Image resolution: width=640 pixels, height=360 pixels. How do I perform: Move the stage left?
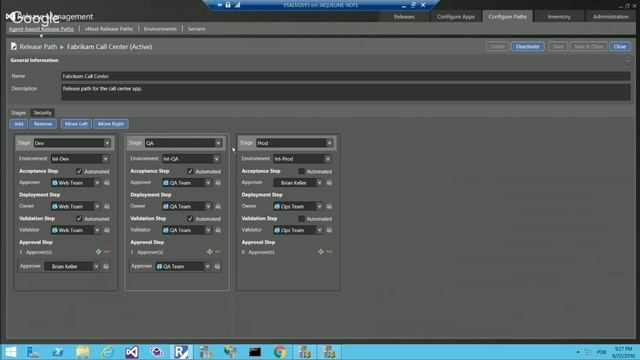pyautogui.click(x=76, y=124)
